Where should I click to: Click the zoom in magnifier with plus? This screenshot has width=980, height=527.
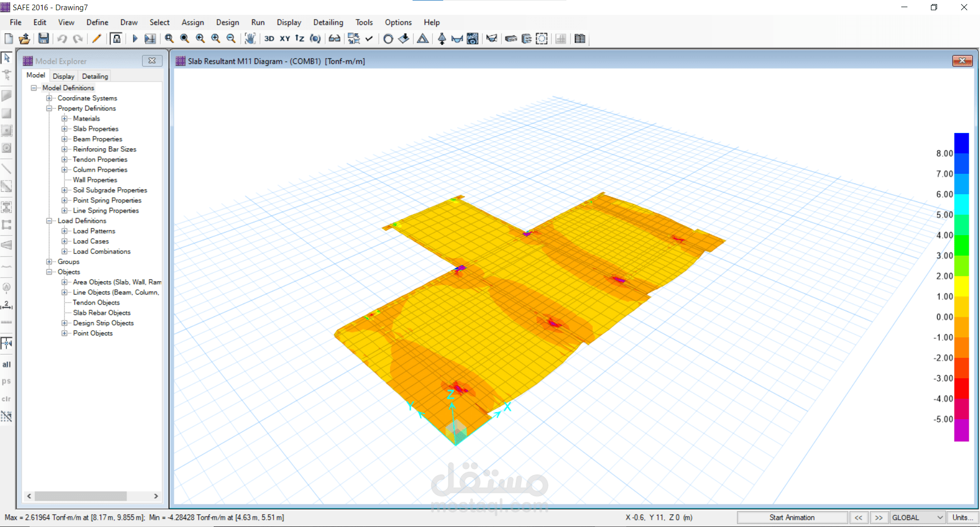tap(216, 39)
